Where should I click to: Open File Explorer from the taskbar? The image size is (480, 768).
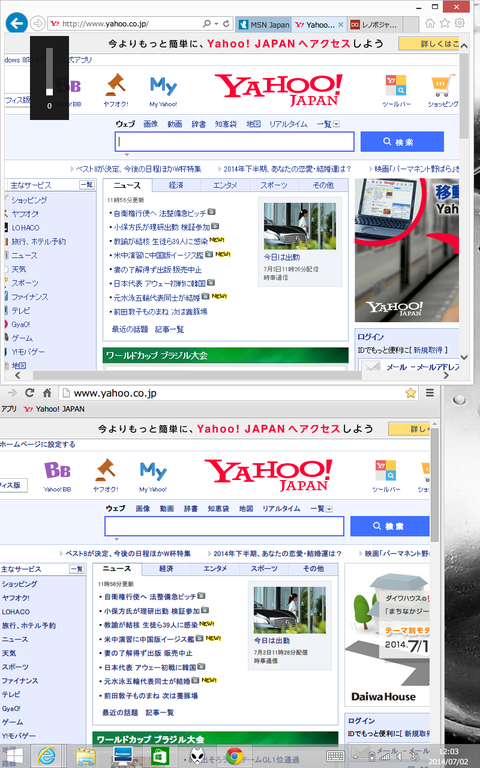[86, 756]
